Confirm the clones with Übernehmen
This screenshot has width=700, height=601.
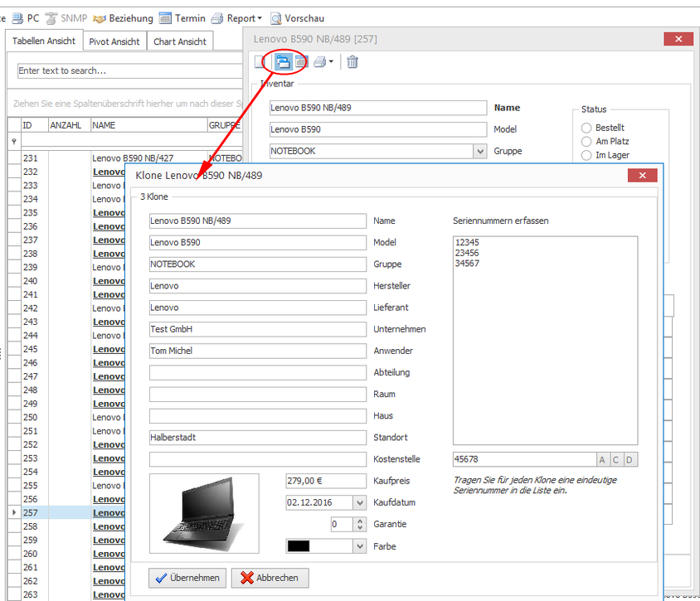point(187,578)
